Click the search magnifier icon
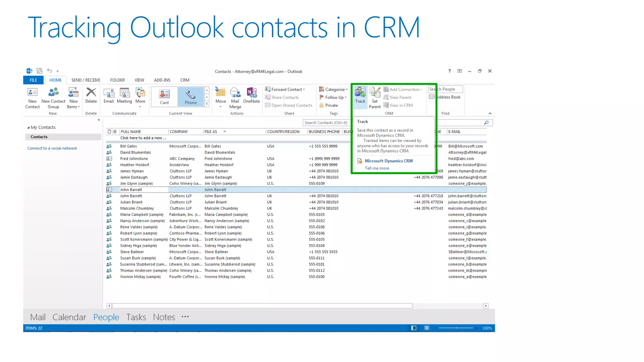Image resolution: width=644 pixels, height=362 pixels. click(486, 123)
